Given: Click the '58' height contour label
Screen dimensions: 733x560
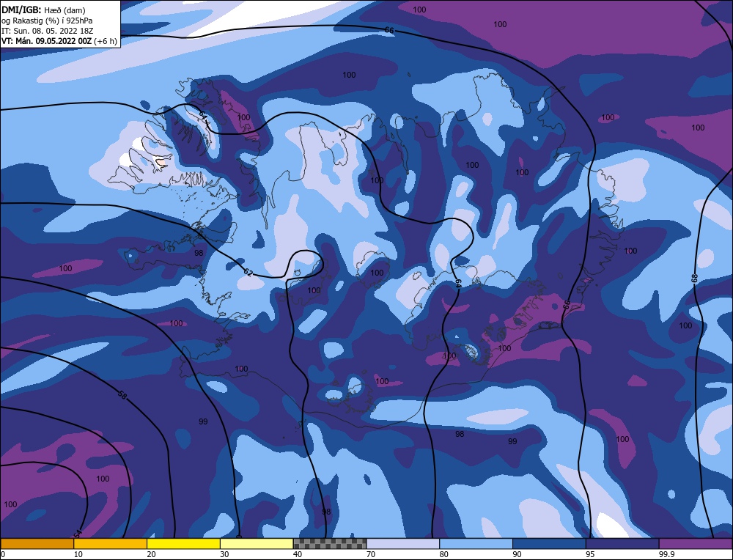Looking at the screenshot, I should (x=122, y=394).
